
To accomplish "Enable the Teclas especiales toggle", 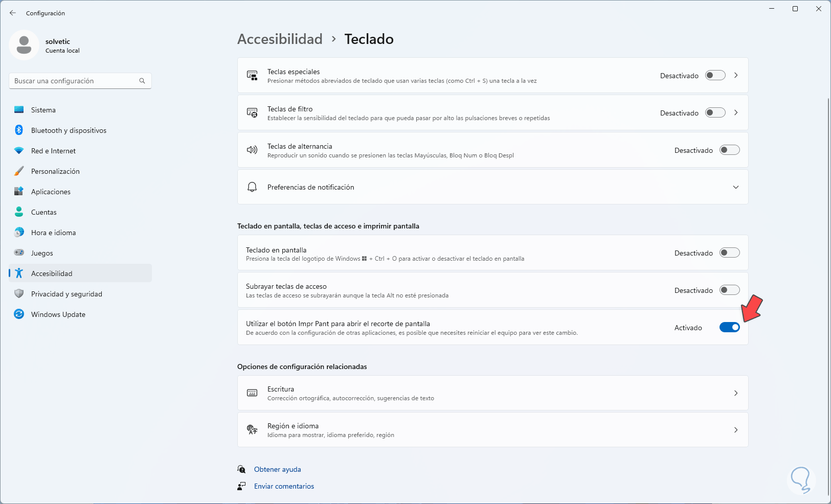I will point(715,76).
